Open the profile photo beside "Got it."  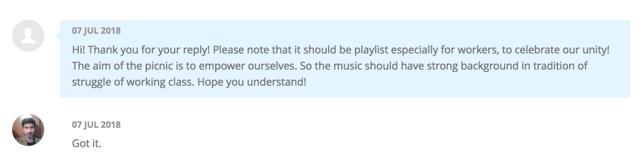[28, 130]
